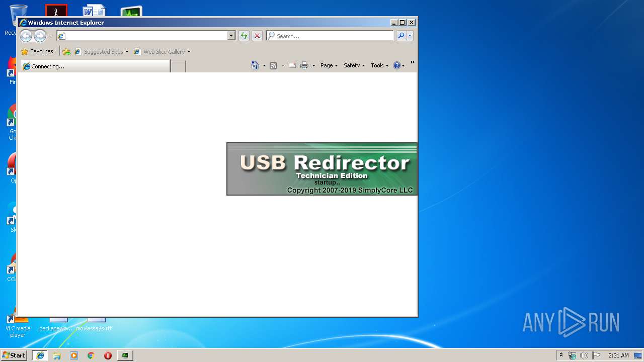
Task: Click the magnifier Search button
Action: coord(401,36)
